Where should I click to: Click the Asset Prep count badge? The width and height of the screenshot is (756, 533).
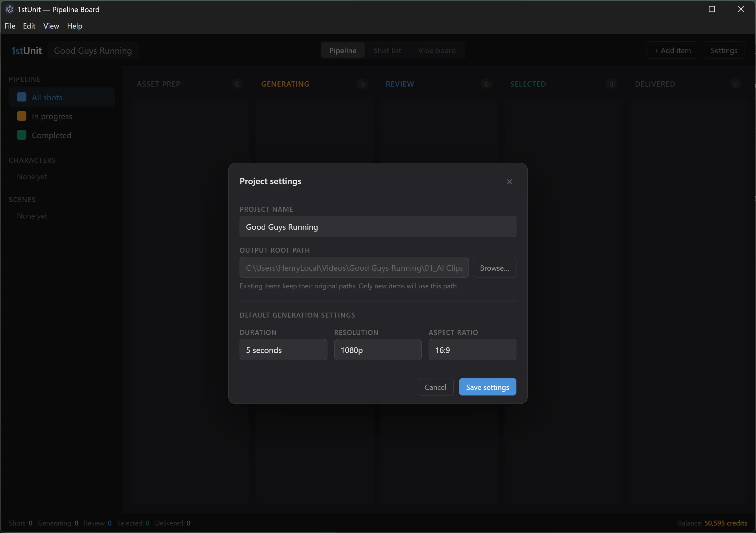pos(237,84)
